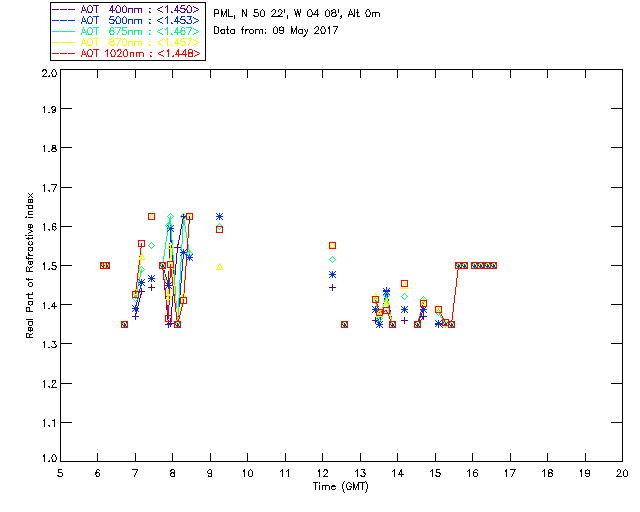640x512 pixels.
Task: Click the red square at 1.45 near hour 14
Action: pyautogui.click(x=404, y=283)
